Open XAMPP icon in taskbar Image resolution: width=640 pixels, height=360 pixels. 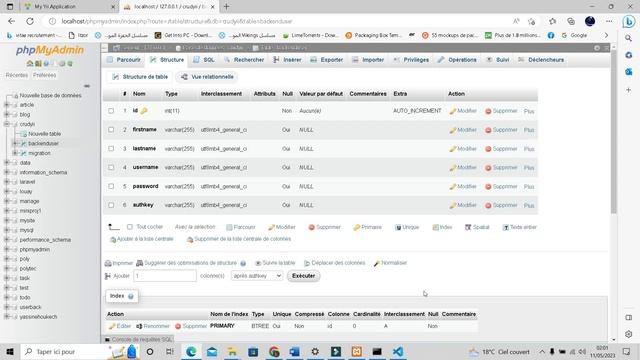coord(356,351)
